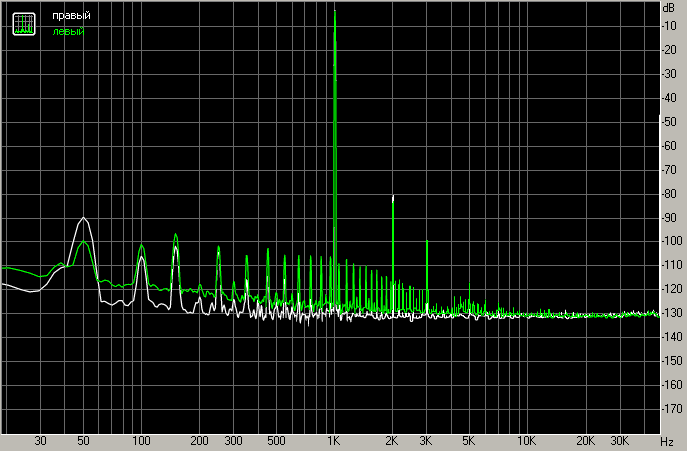Click the -170 dB scale label

click(x=671, y=408)
